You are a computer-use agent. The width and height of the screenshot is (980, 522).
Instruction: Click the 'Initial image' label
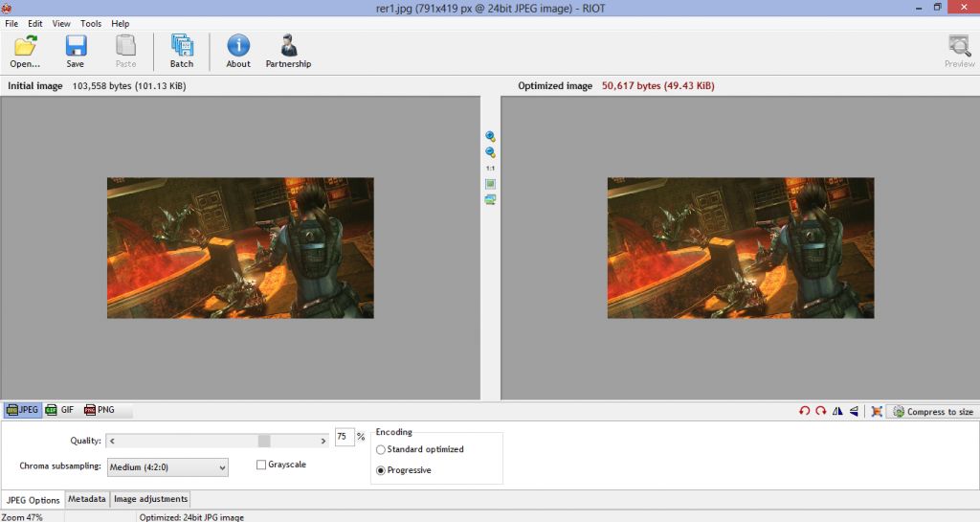point(35,85)
